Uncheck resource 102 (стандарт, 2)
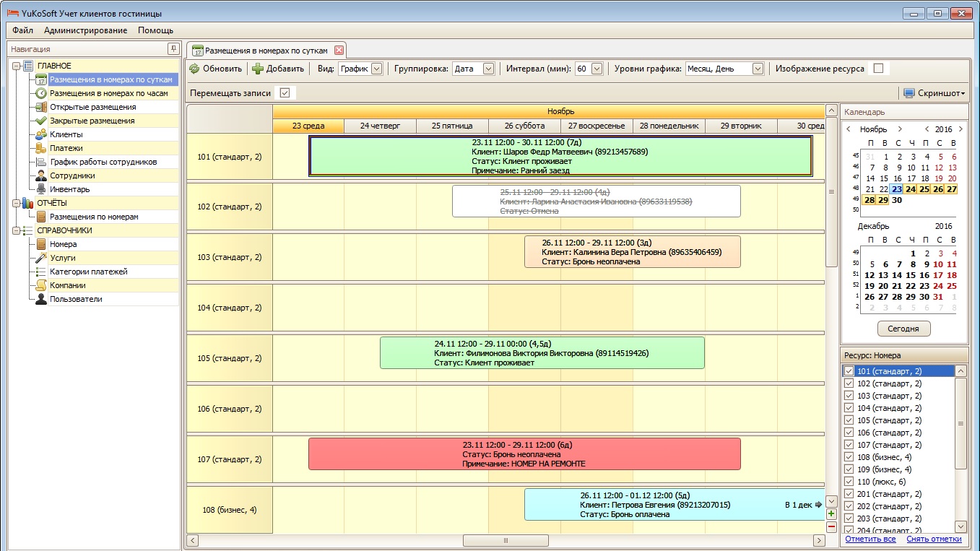This screenshot has width=980, height=551. pyautogui.click(x=849, y=383)
